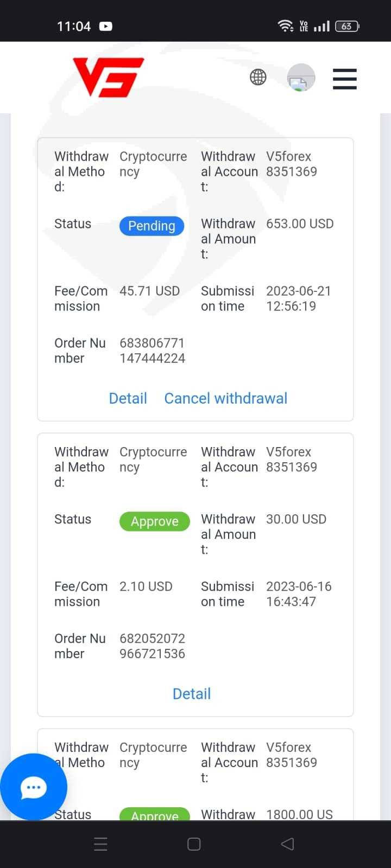The width and height of the screenshot is (391, 868).
Task: Click order number 683806771147444224
Action: (152, 350)
